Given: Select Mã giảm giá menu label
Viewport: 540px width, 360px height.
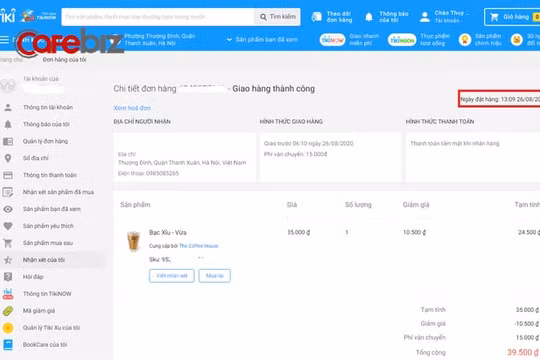Looking at the screenshot, I should point(39,311).
